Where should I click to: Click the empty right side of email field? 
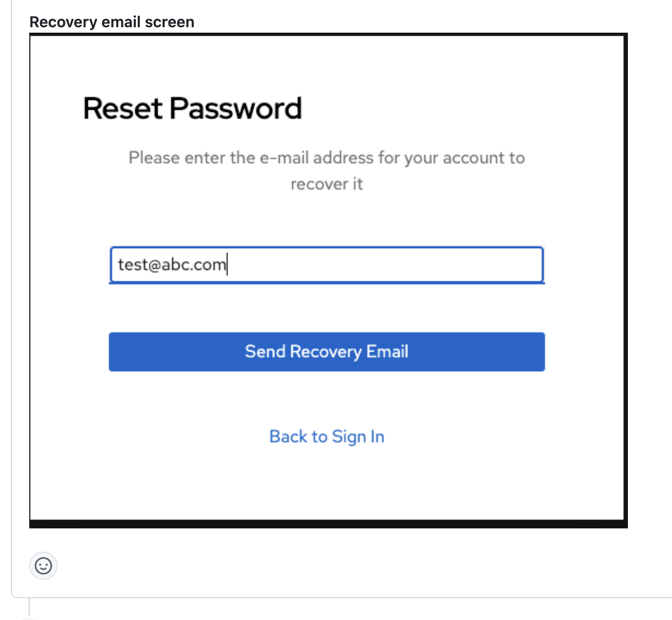(421, 265)
